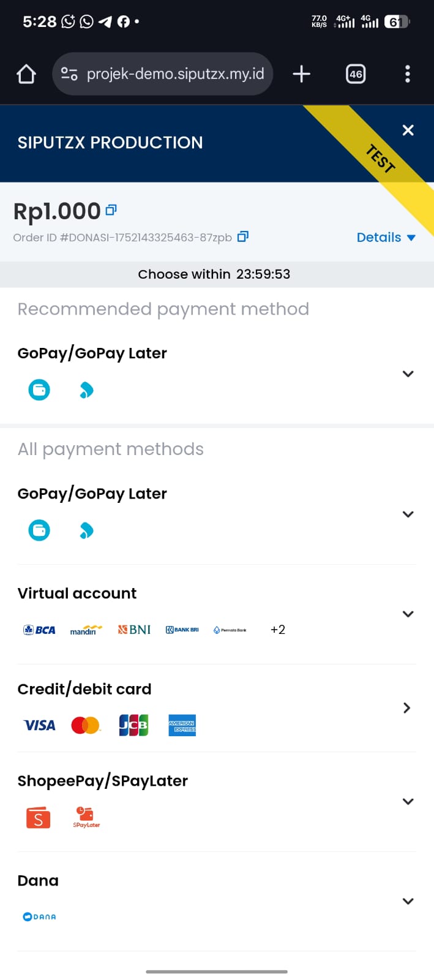Screen dimensions: 434x980
Task: Expand the Dana payment method
Action: tap(408, 901)
